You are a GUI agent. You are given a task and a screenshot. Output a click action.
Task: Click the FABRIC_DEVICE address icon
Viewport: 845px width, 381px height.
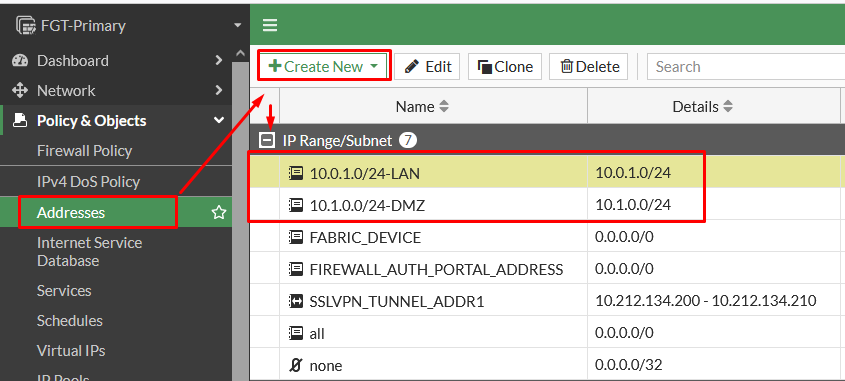(296, 237)
